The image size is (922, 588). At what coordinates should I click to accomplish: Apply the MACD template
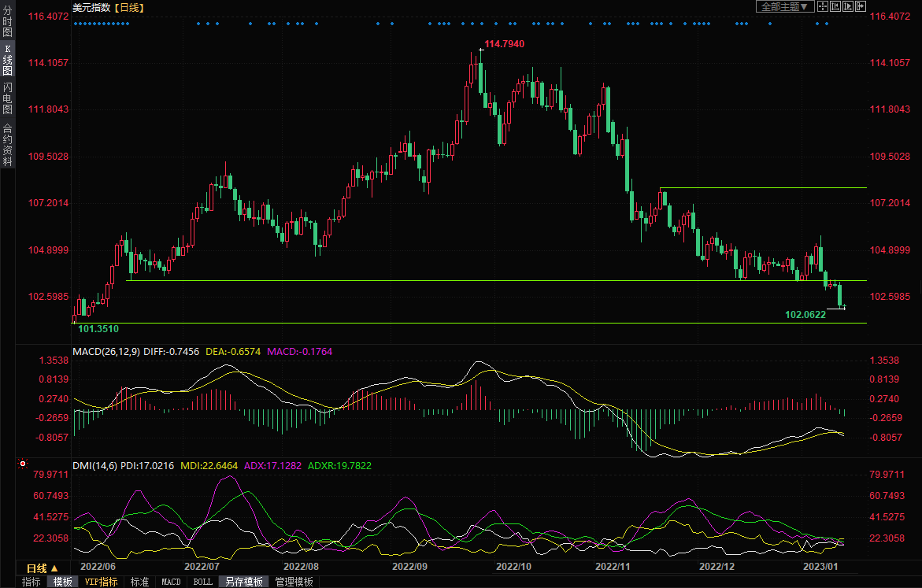171,582
